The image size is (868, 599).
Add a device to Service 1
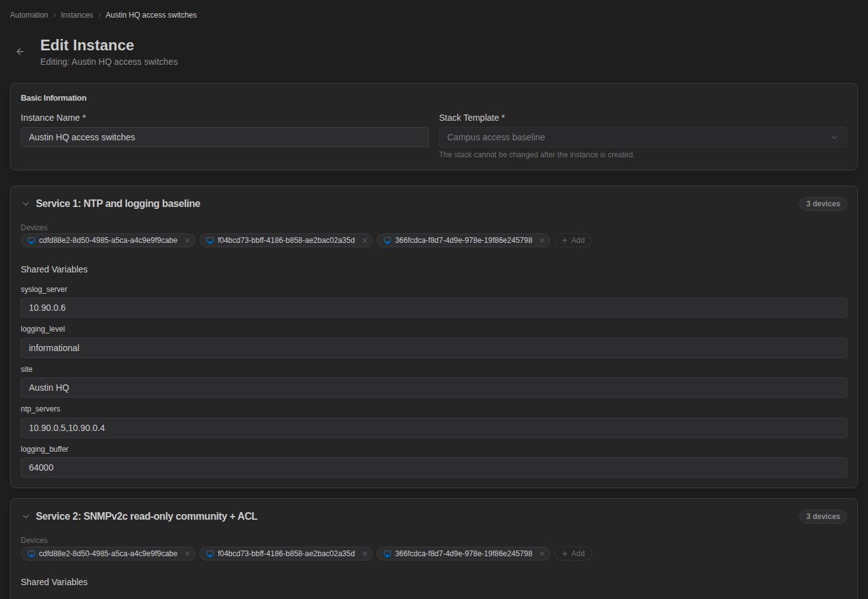pos(573,240)
